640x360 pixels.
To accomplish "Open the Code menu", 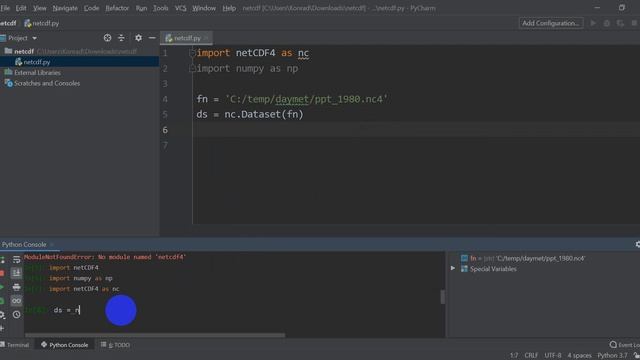I will tap(91, 8).
